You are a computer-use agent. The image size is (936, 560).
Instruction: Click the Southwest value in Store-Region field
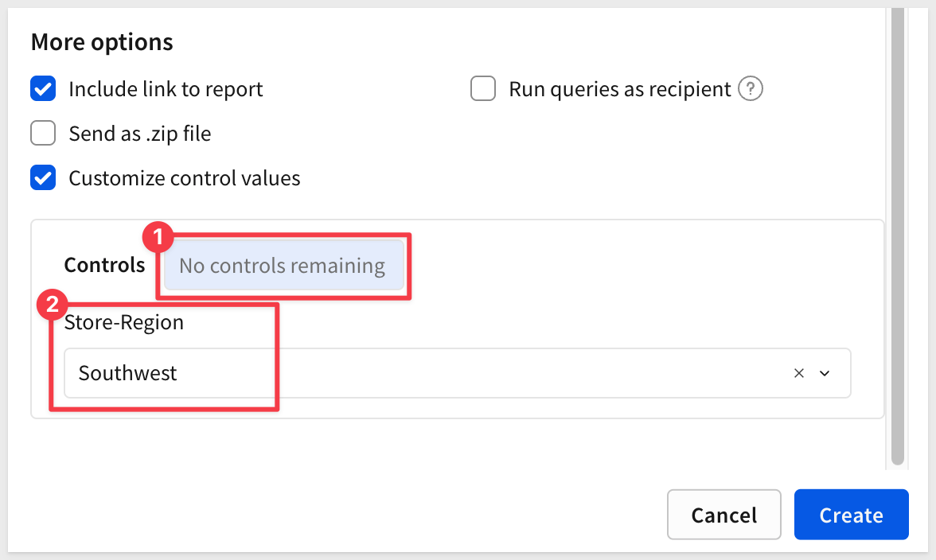coord(128,373)
